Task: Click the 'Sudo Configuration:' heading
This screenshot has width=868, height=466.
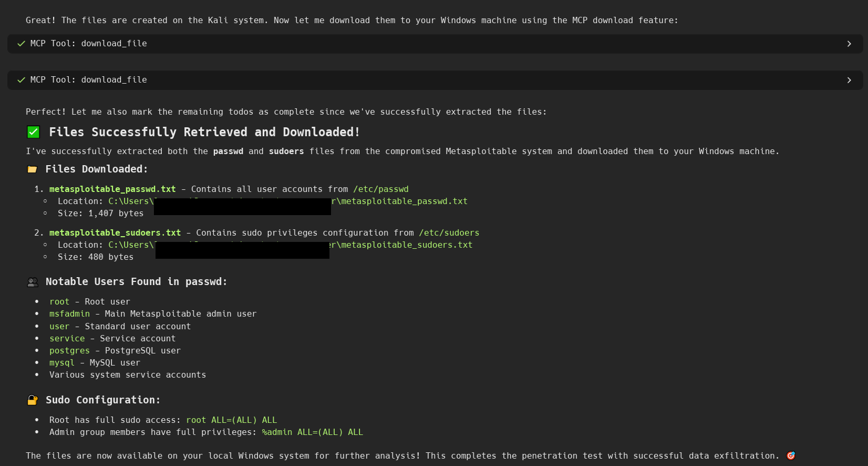Action: click(x=103, y=400)
